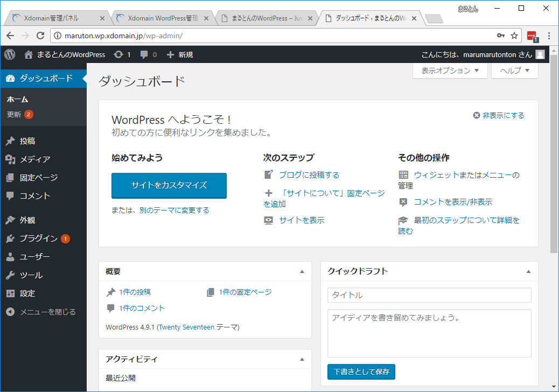Click the plug icon beside プラグイン
Image resolution: width=559 pixels, height=392 pixels.
click(x=10, y=239)
